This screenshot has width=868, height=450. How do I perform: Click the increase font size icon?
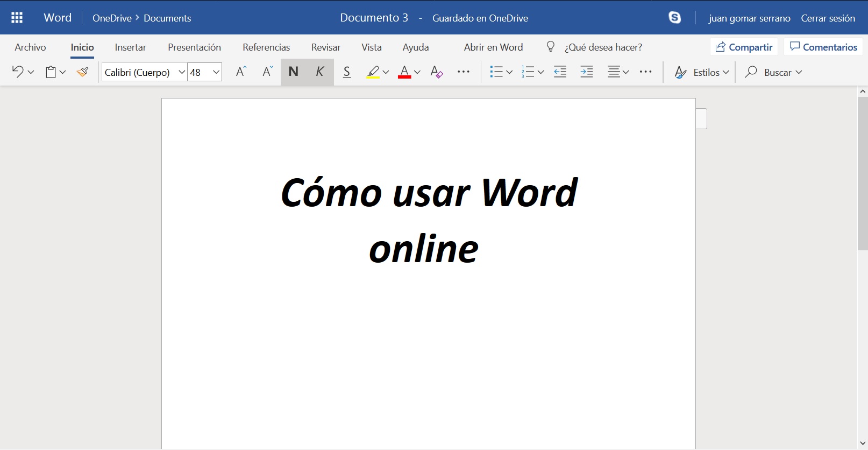click(x=241, y=72)
